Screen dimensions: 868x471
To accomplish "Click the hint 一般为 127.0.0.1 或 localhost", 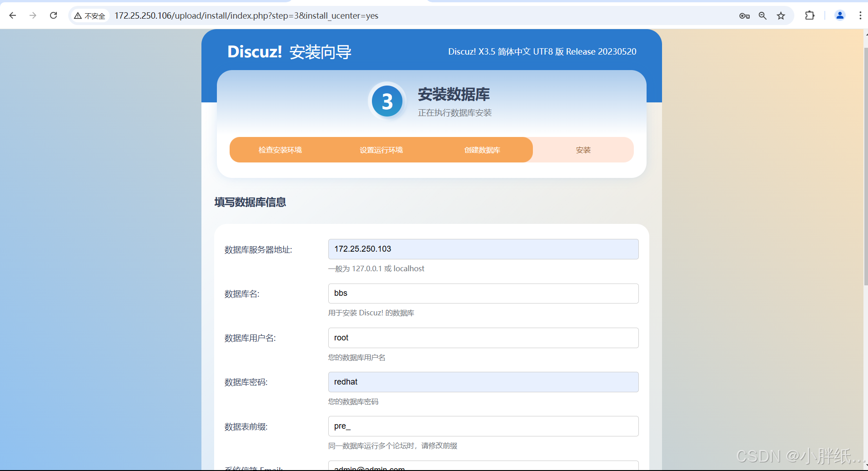I will (x=376, y=268).
